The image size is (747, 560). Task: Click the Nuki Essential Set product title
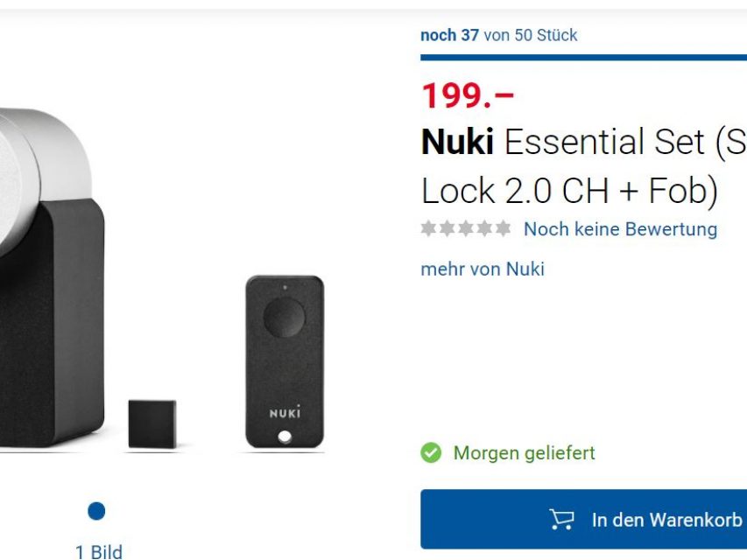(583, 165)
